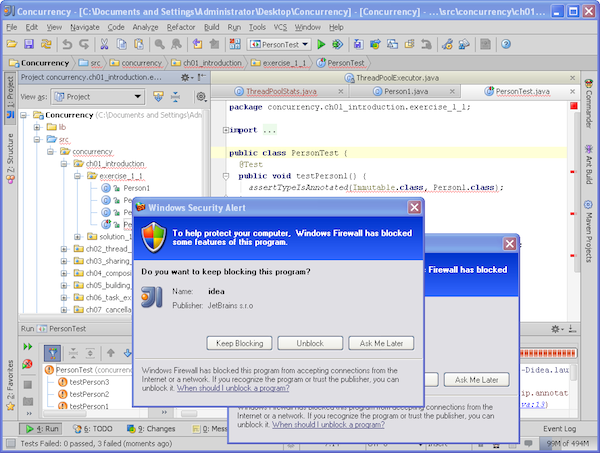
Task: Click the memory indicator 99M of 494M
Action: pos(567,443)
